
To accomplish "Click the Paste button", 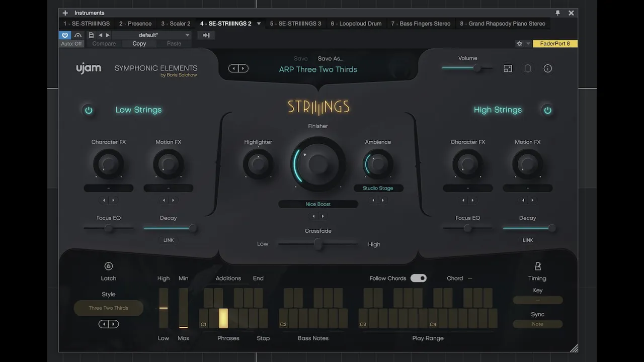I will tap(174, 44).
